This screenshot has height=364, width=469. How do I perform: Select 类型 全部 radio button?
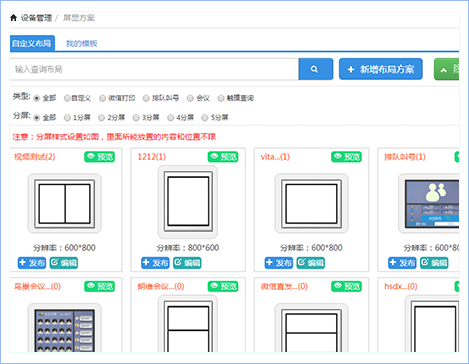click(x=37, y=98)
